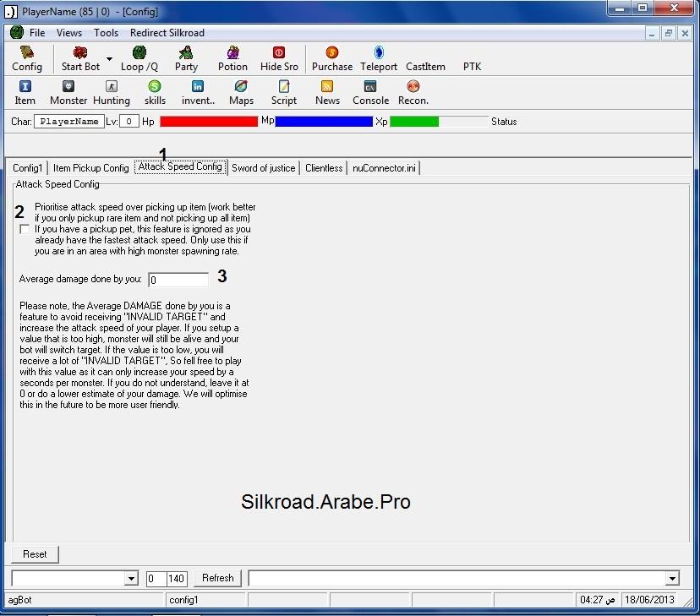Click the title bar application icon

11,12
